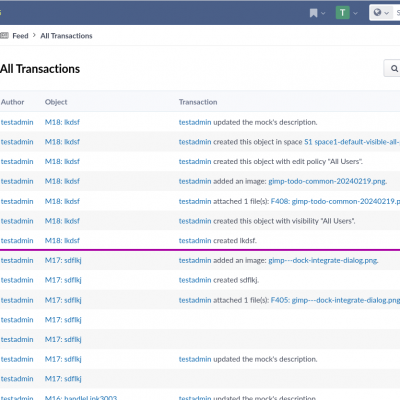
Task: Open M17: sdflkj in created sdflkj row
Action: [63, 280]
